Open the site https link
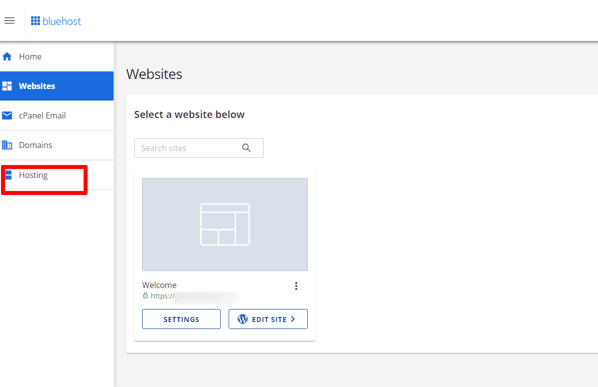Screen dimensions: 598x387 pyautogui.click(x=195, y=296)
